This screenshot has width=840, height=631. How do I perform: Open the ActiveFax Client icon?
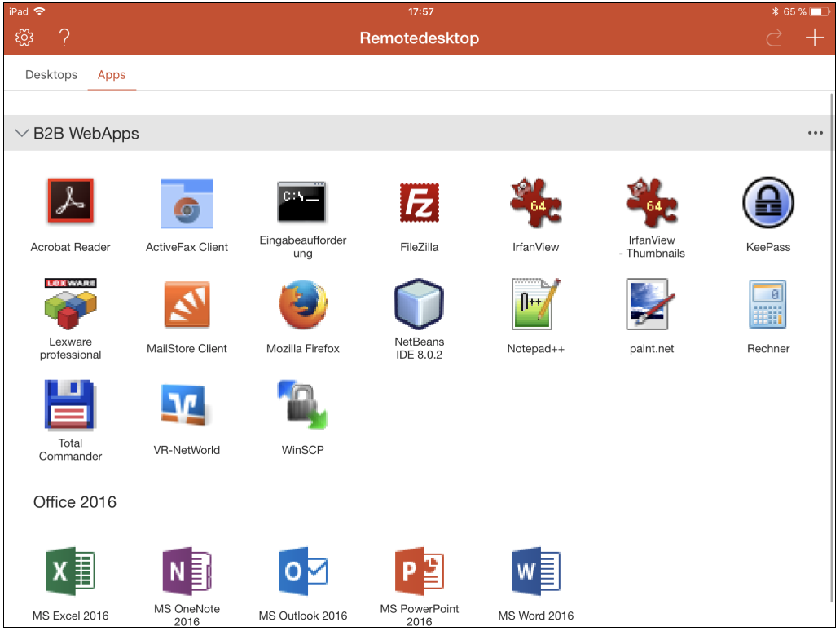pyautogui.click(x=187, y=204)
